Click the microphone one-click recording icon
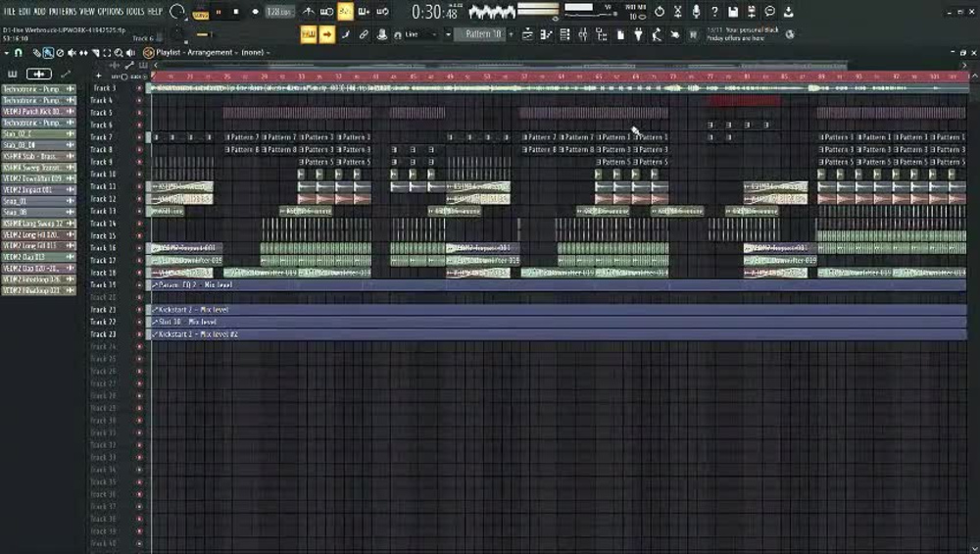The image size is (980, 554). pos(696,11)
